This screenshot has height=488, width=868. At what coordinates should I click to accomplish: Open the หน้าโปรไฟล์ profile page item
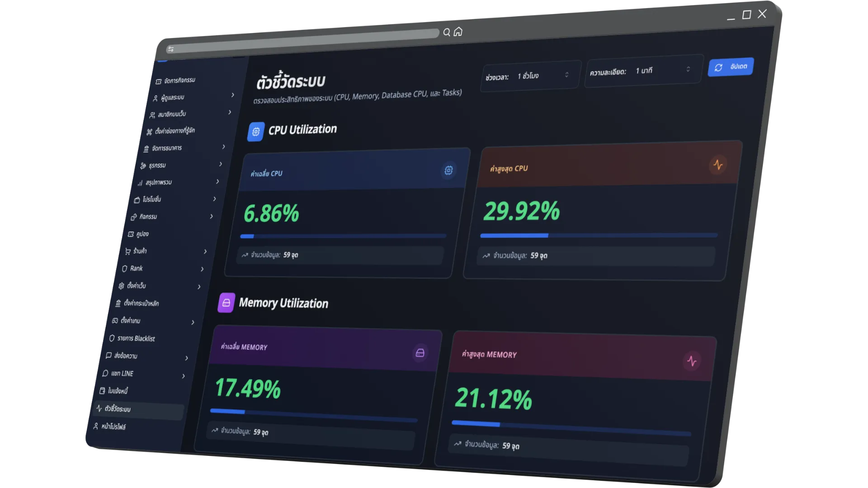tap(113, 427)
